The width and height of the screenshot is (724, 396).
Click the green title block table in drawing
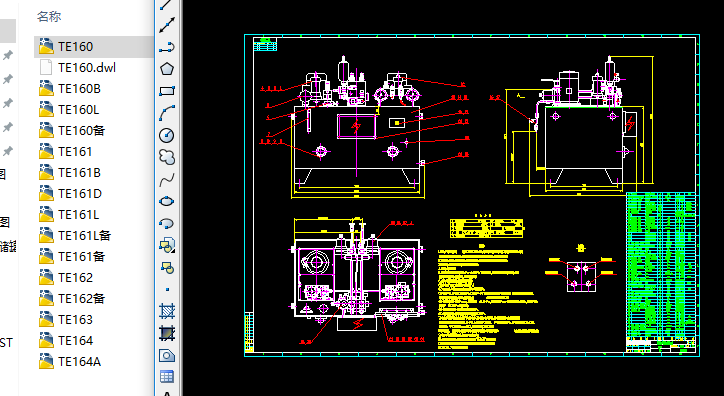coord(661,272)
